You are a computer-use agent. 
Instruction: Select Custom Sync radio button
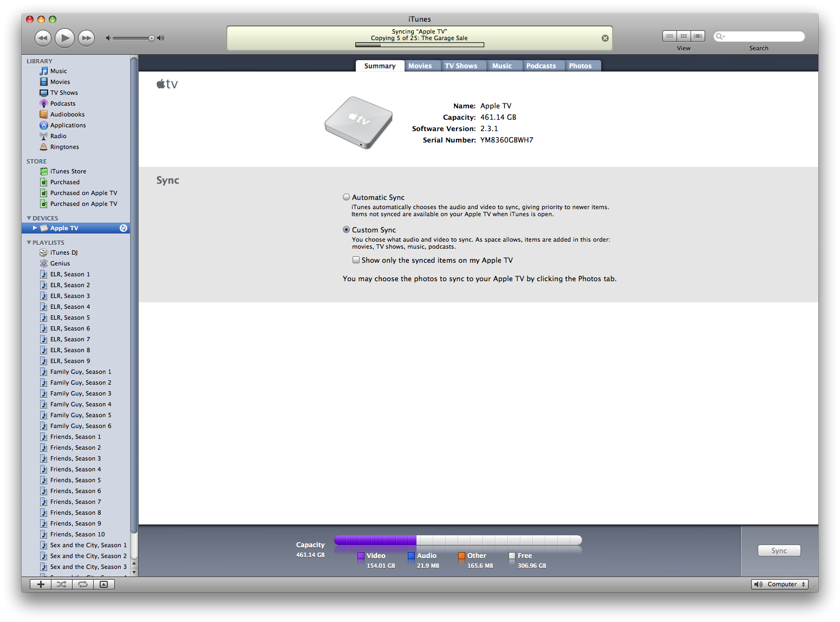click(346, 230)
